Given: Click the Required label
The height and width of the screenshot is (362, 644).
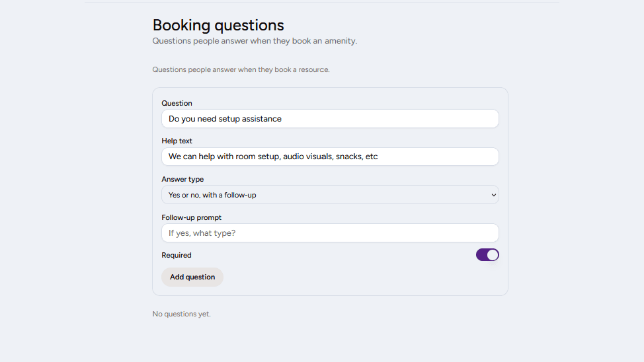Looking at the screenshot, I should point(176,255).
